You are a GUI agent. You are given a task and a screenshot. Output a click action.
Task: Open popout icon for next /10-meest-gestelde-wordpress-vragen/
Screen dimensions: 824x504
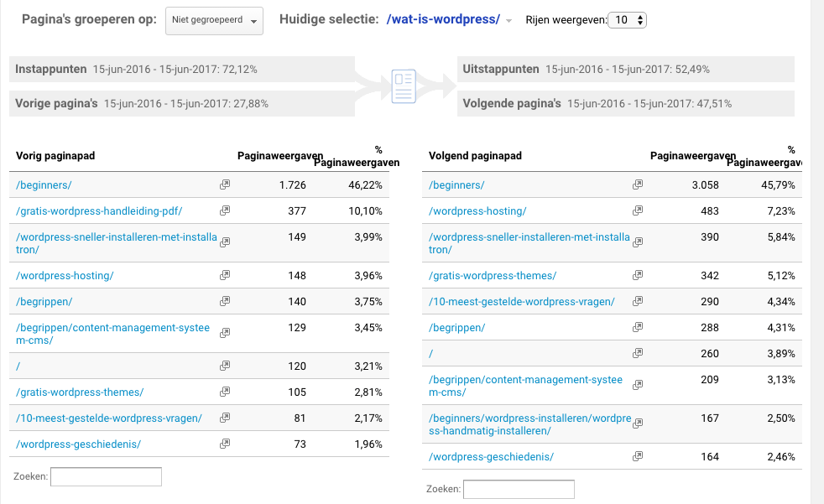point(638,301)
